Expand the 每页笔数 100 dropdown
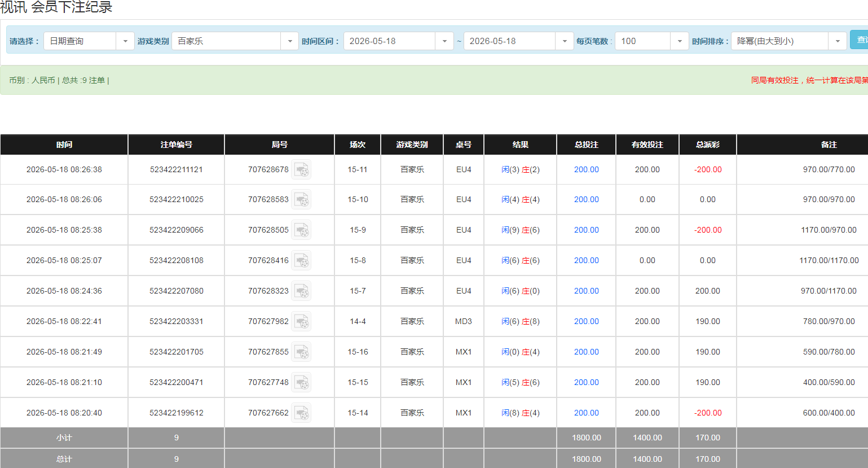This screenshot has width=868, height=468. (651, 41)
